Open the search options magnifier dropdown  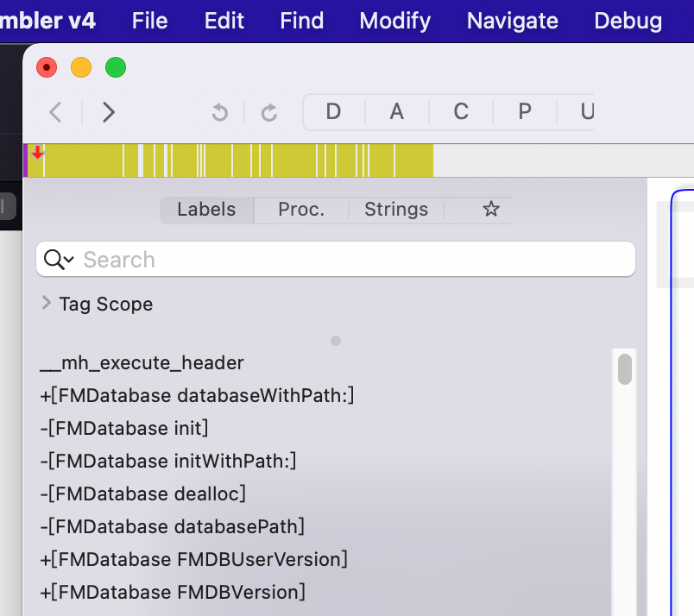tap(59, 260)
